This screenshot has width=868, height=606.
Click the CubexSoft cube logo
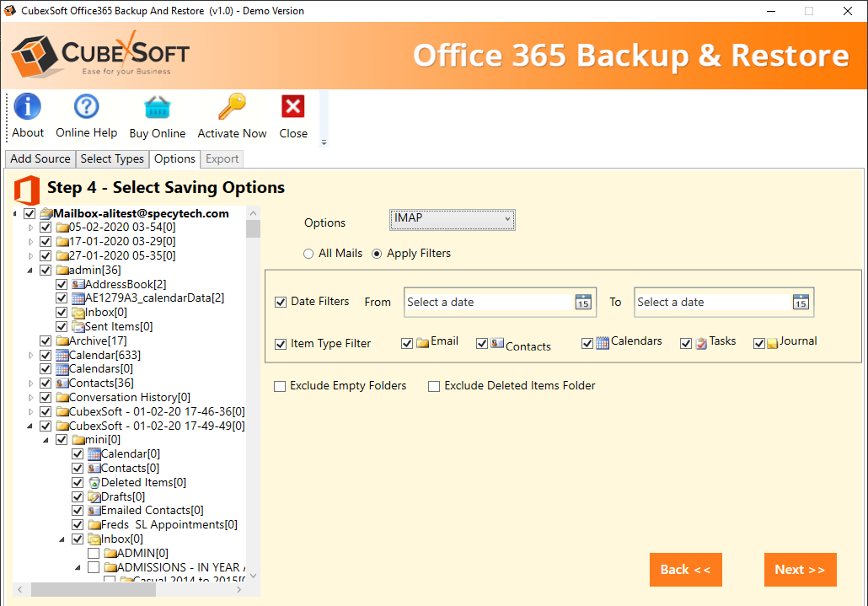click(35, 56)
